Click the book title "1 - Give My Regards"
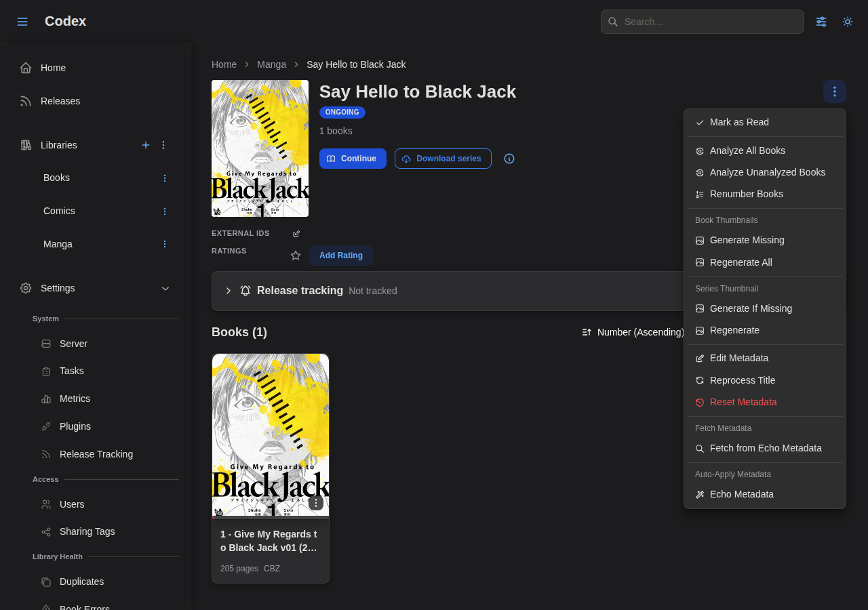 pyautogui.click(x=269, y=541)
